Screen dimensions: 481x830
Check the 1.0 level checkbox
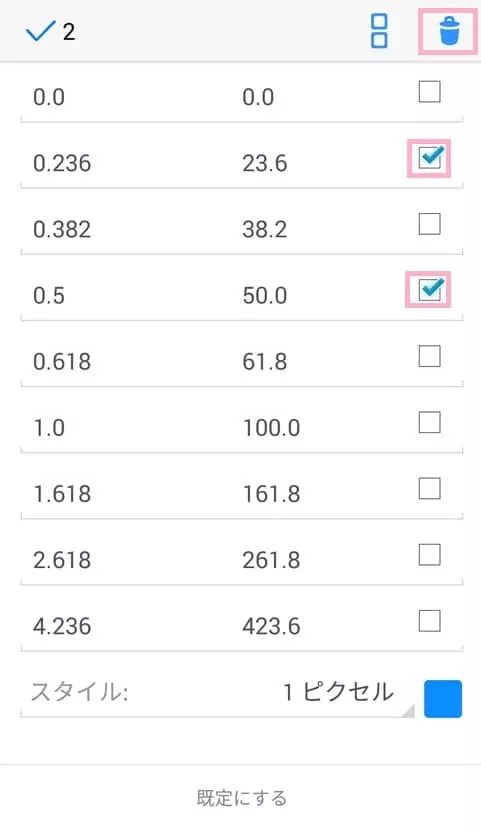[x=430, y=422]
